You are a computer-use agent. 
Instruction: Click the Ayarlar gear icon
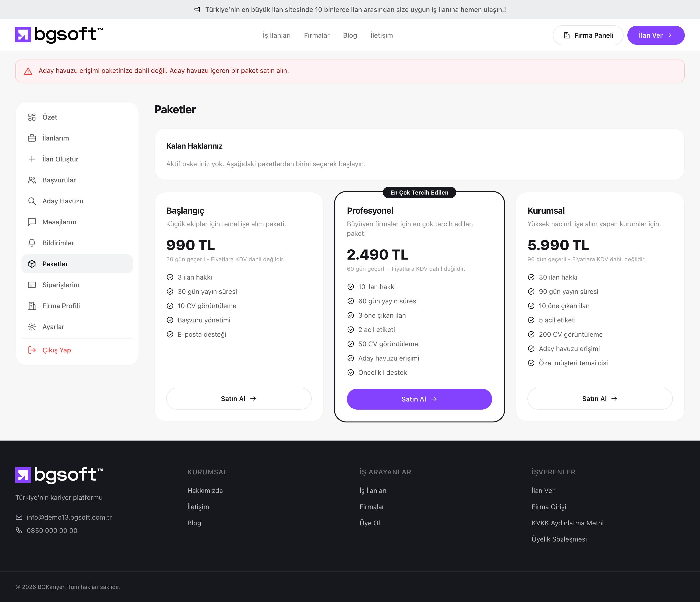pos(32,327)
